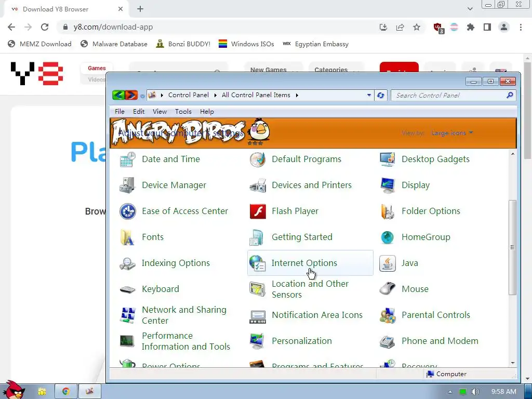Viewport: 532px width, 399px height.
Task: Open the Tools menu
Action: [183, 112]
